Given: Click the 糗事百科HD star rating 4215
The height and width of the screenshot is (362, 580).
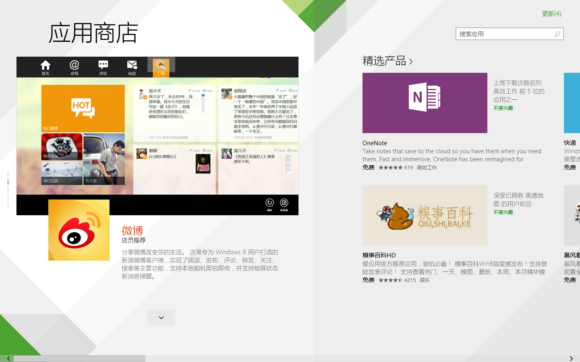Looking at the screenshot, I should pos(397,280).
